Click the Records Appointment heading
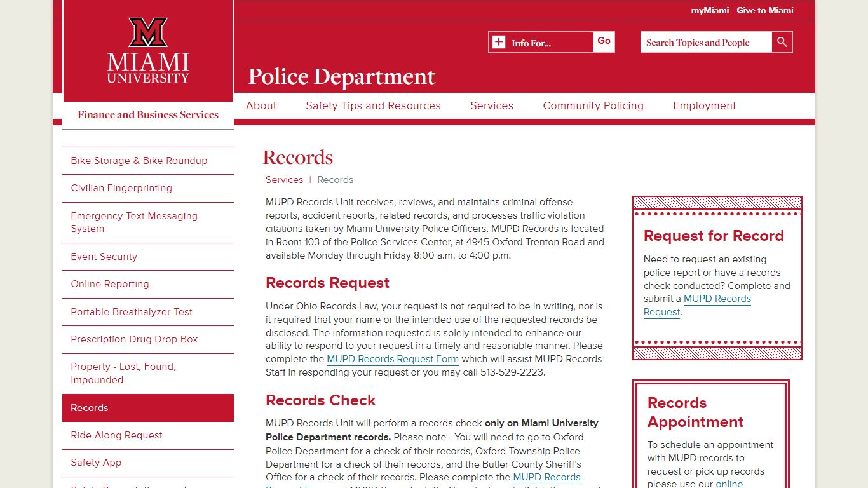868x488 pixels. (x=695, y=412)
